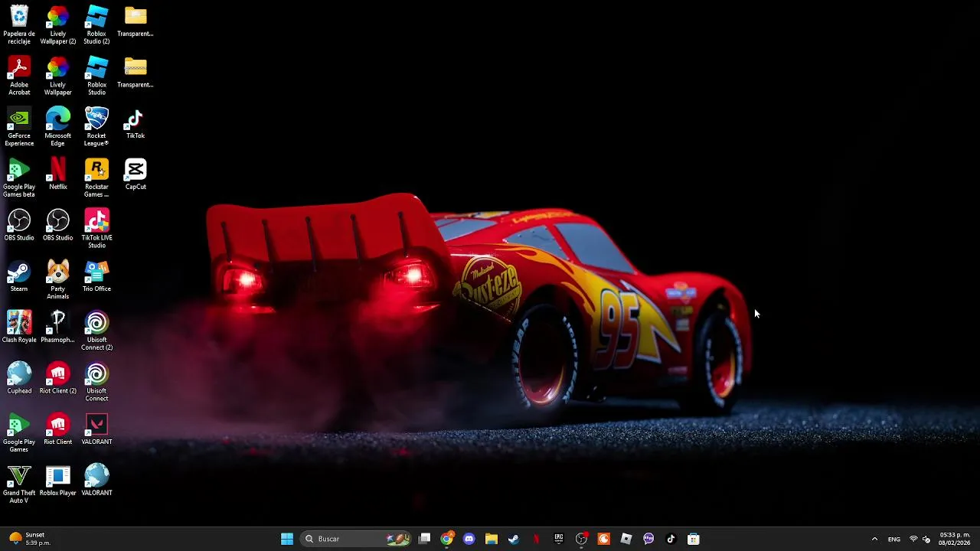Open Discord from the taskbar
Image resolution: width=980 pixels, height=551 pixels.
[x=469, y=539]
